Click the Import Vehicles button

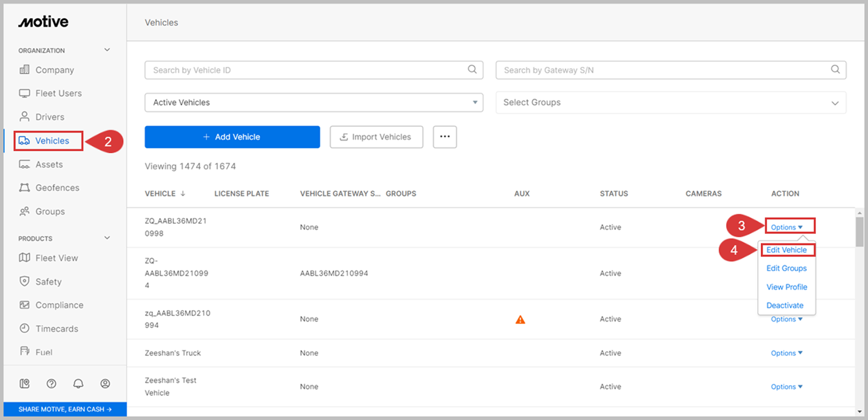coord(376,137)
